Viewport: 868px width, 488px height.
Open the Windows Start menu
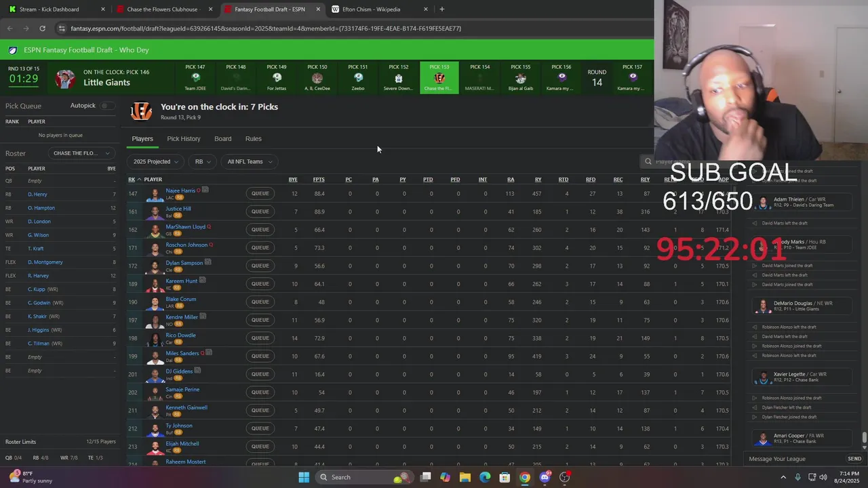(x=304, y=477)
